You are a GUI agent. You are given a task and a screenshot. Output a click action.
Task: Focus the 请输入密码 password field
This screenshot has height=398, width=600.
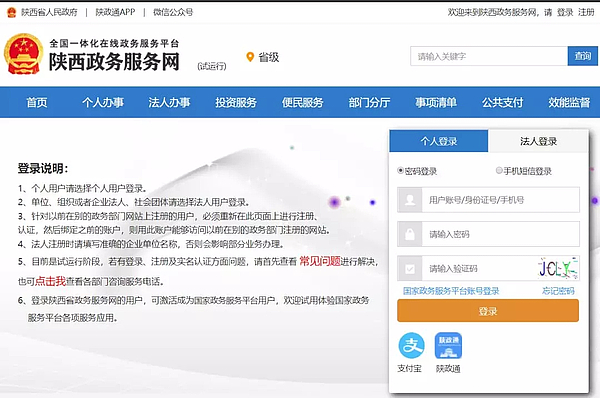point(501,234)
